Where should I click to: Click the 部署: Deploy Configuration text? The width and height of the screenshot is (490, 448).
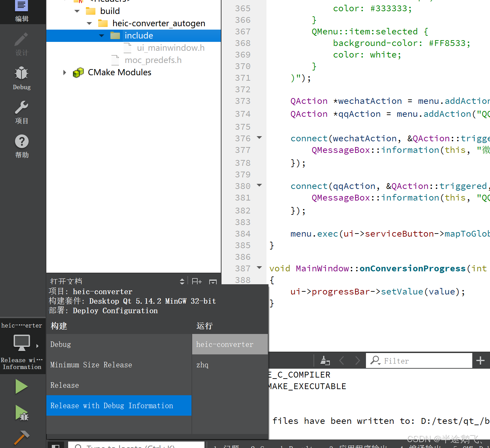click(x=103, y=310)
